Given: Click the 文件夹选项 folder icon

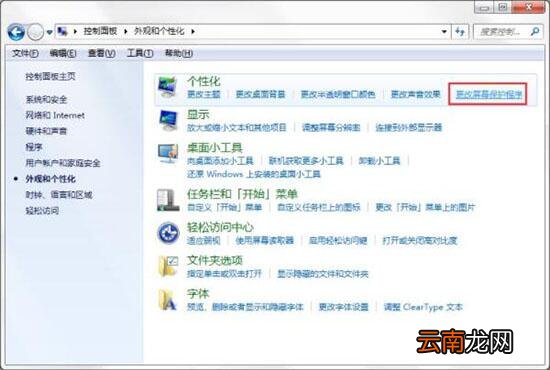Looking at the screenshot, I should coord(168,266).
